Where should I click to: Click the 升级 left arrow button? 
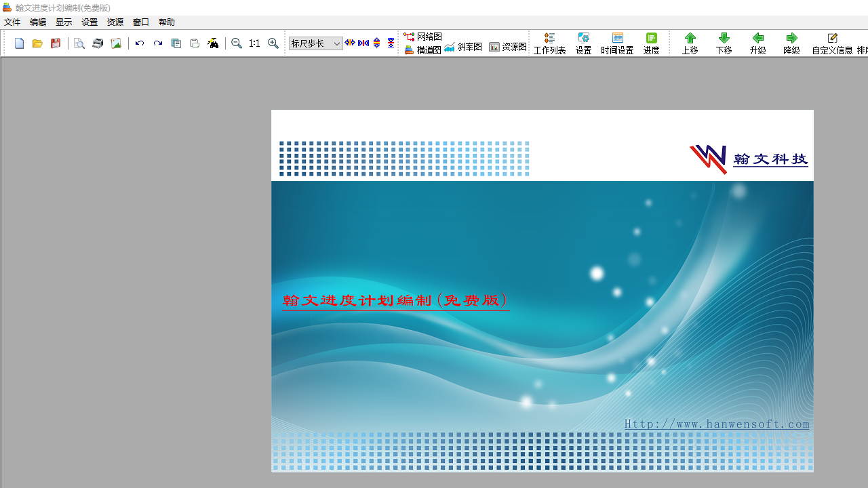point(757,43)
